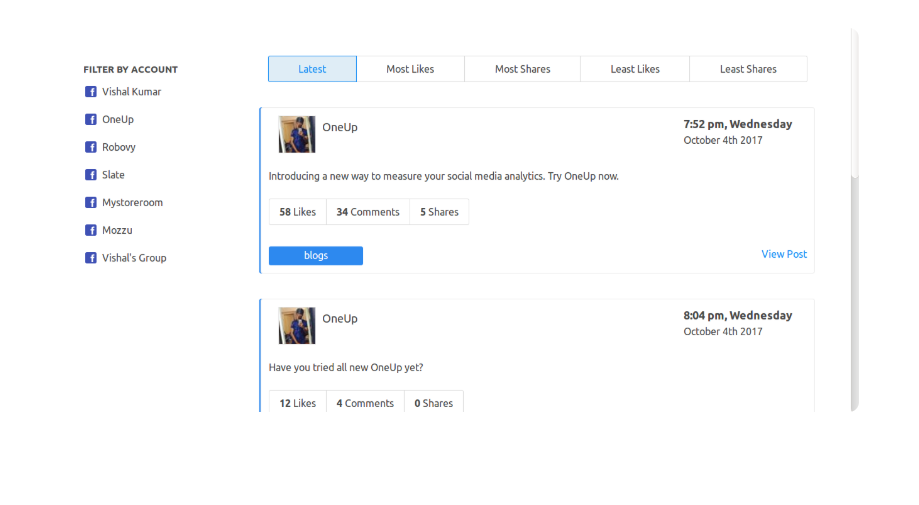Select Robovy in account filter list
Image resolution: width=919 pixels, height=505 pixels.
[118, 147]
